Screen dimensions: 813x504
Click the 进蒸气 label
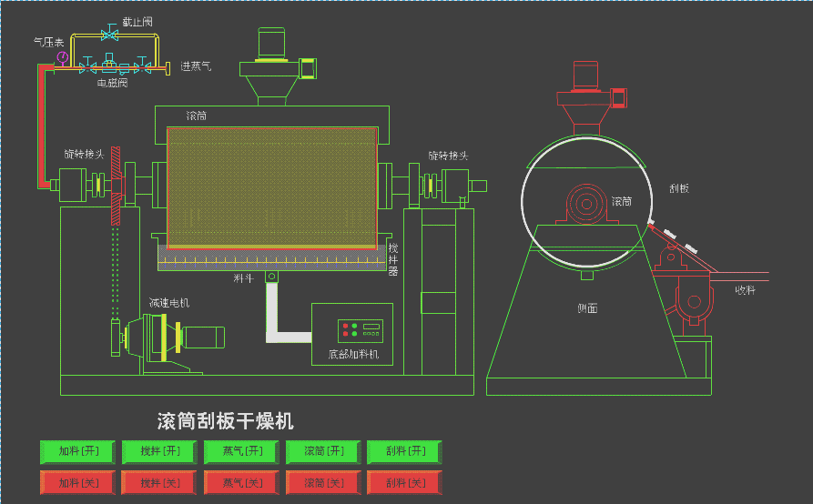tap(196, 66)
